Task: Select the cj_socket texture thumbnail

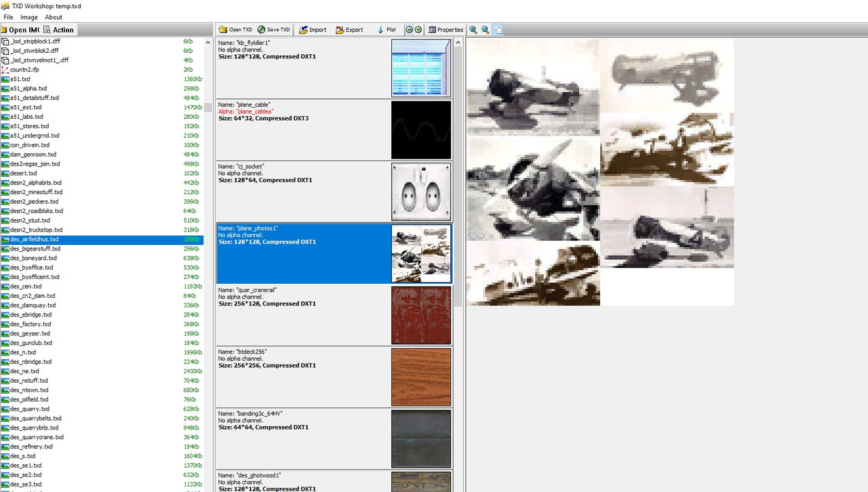Action: coord(421,191)
